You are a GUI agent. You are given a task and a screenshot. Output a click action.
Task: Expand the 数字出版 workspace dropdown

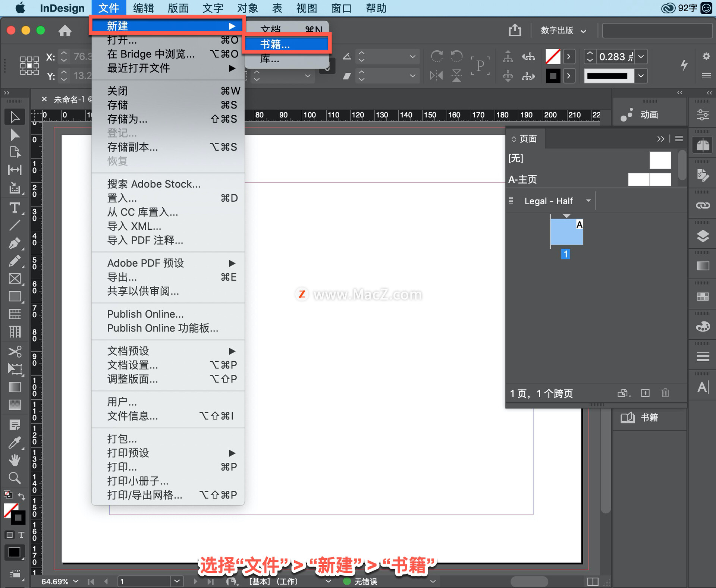click(x=563, y=31)
